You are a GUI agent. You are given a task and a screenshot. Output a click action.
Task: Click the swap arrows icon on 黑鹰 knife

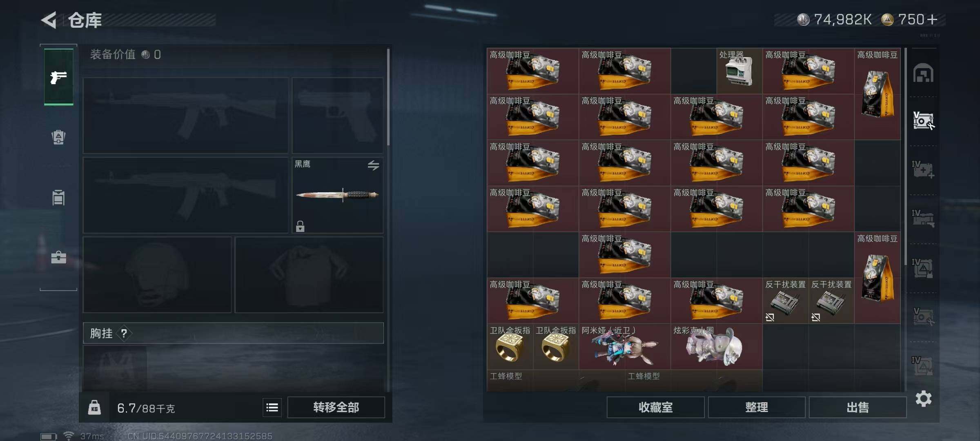pos(373,165)
